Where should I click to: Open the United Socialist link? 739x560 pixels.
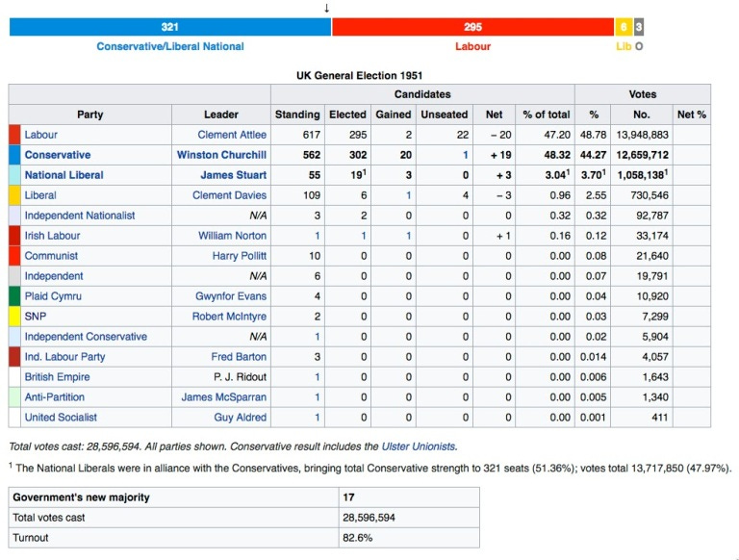pos(61,418)
